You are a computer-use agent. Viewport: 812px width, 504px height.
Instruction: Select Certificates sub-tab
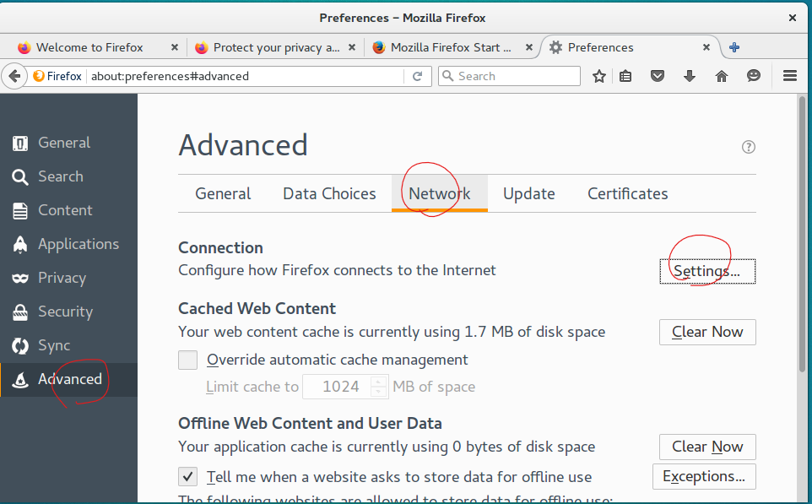(628, 193)
